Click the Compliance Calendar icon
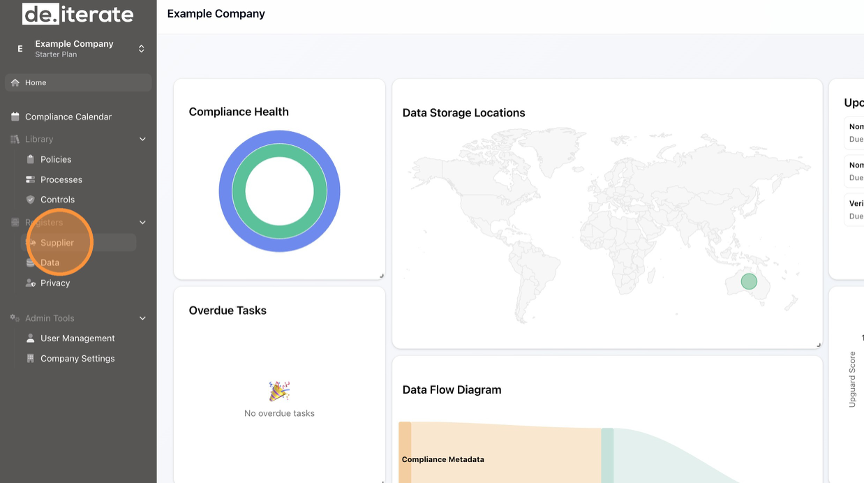The width and height of the screenshot is (864, 484). 15,117
